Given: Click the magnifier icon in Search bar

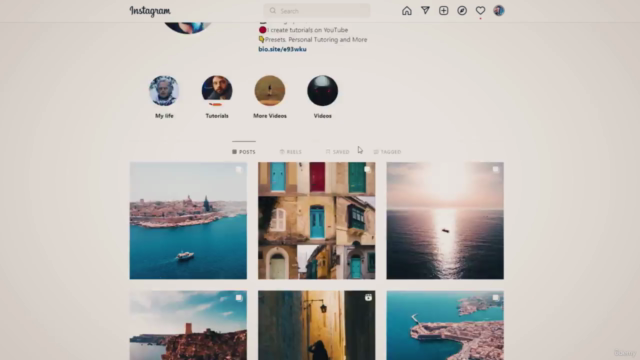Looking at the screenshot, I should click(x=273, y=11).
